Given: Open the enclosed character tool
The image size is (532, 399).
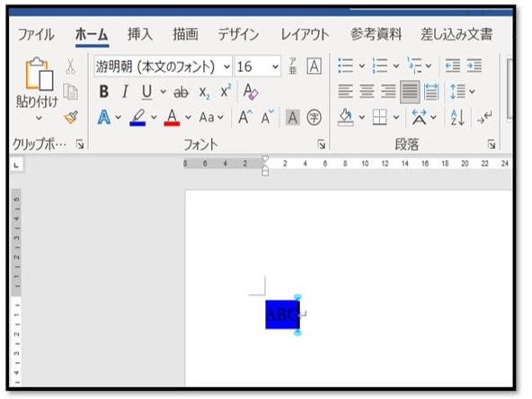Looking at the screenshot, I should pos(315,118).
